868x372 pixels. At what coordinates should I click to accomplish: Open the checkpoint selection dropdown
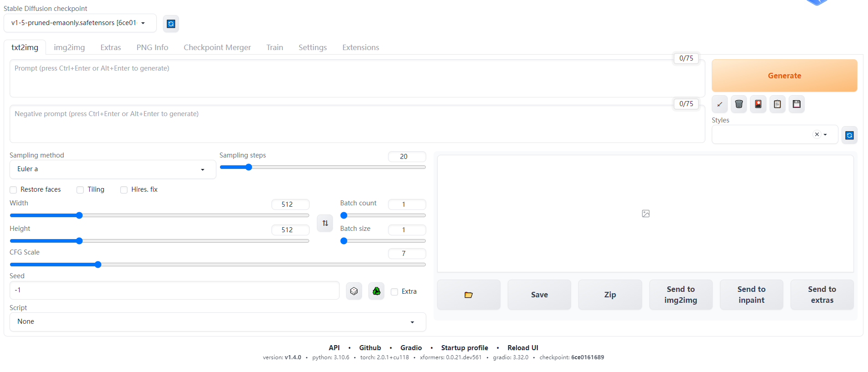tap(80, 23)
